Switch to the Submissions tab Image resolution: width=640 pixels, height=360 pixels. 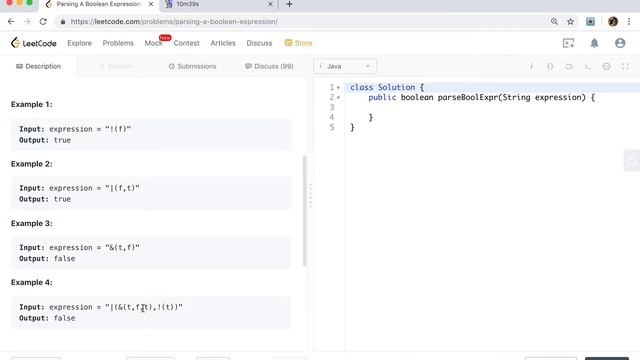pyautogui.click(x=192, y=66)
